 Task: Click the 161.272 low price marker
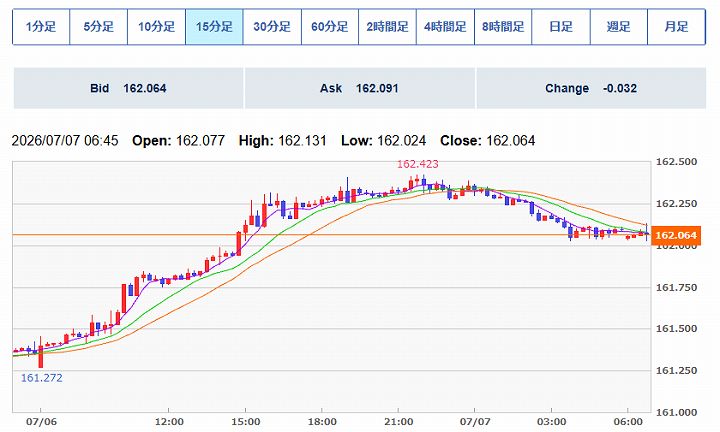pos(41,378)
